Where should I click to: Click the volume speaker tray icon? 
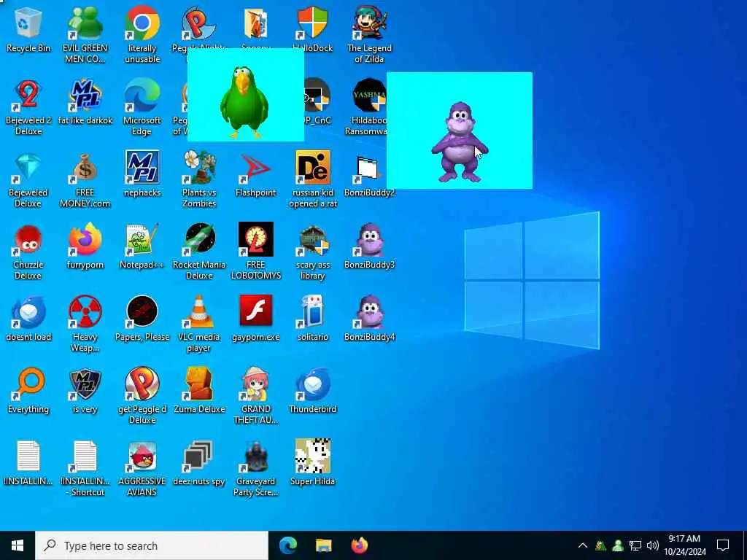coord(653,545)
